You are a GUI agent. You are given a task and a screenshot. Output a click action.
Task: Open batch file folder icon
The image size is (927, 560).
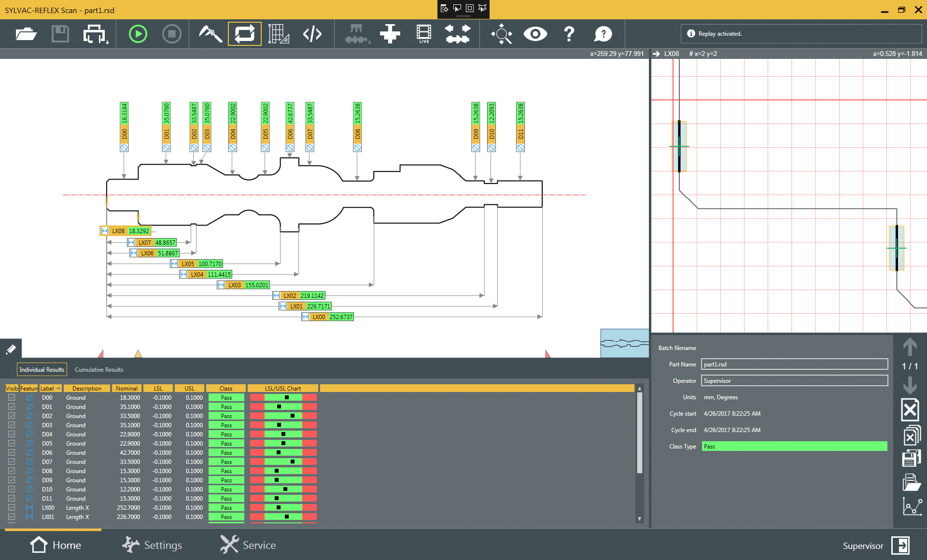(912, 482)
